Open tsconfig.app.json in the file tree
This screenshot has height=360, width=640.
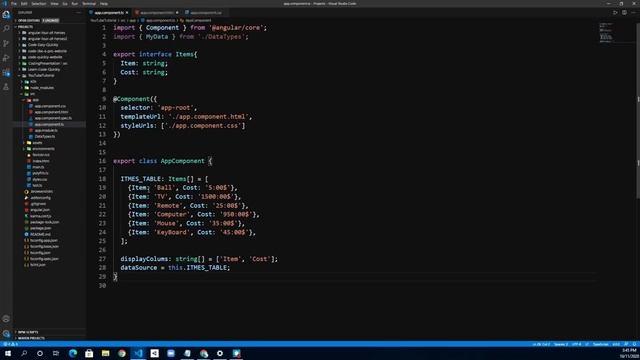click(44, 240)
